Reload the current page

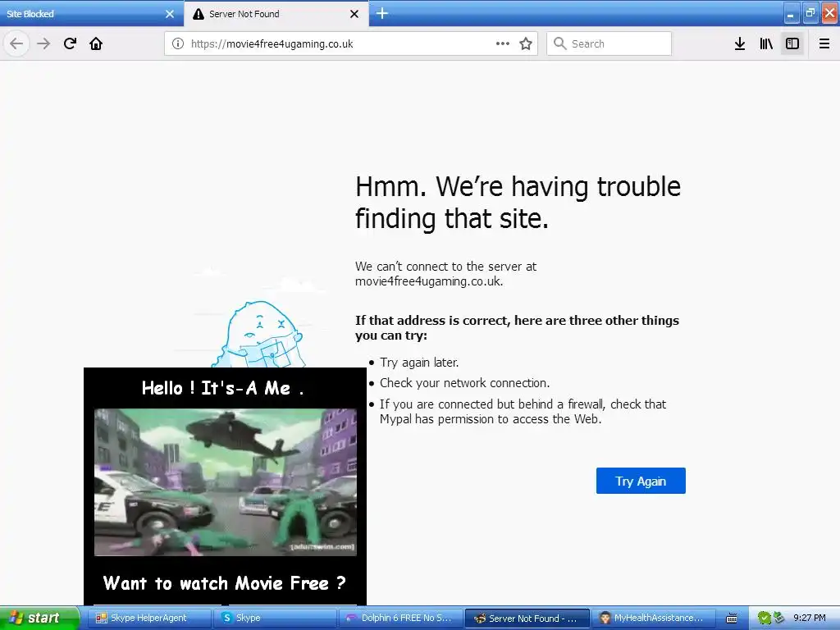[x=70, y=43]
